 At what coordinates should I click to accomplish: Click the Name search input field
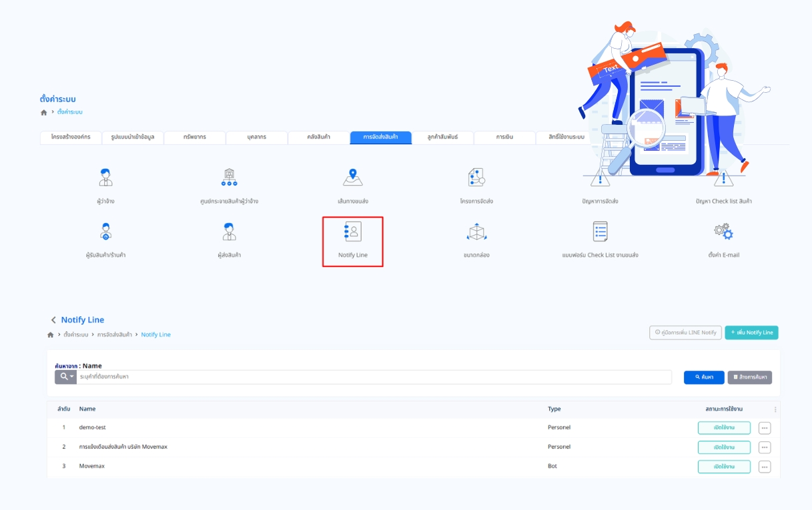(x=374, y=377)
